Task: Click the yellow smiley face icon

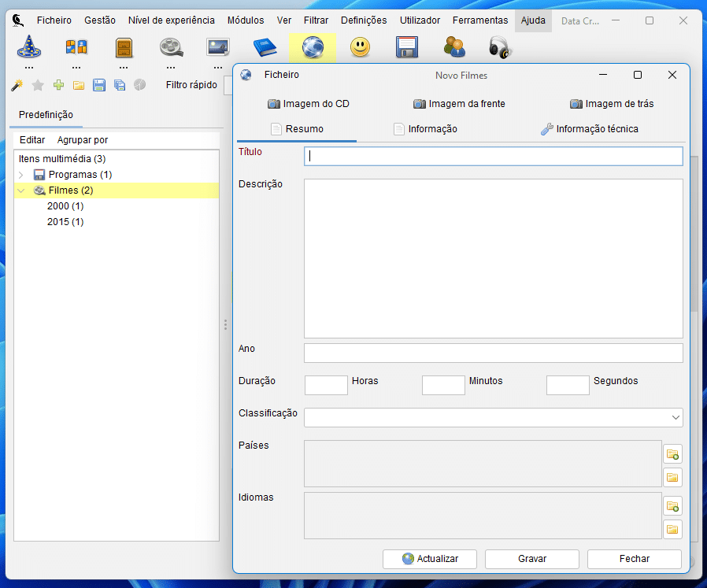Action: [x=360, y=47]
